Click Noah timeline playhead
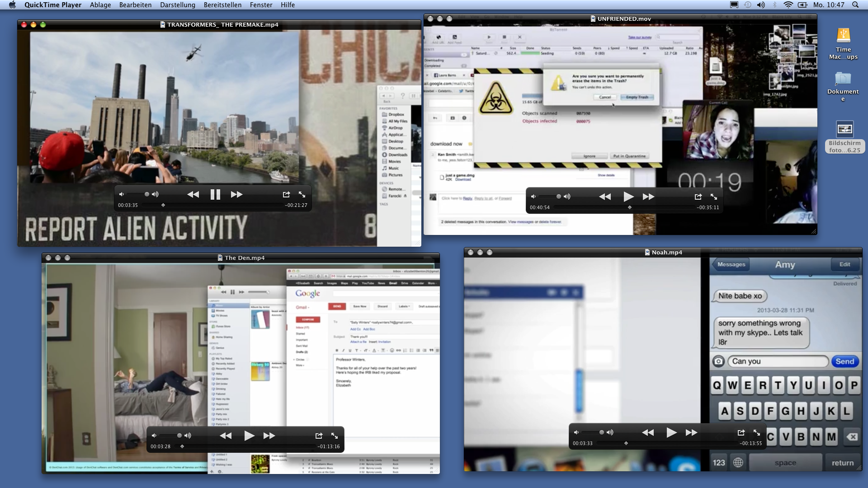Image resolution: width=868 pixels, height=488 pixels. tap(626, 443)
